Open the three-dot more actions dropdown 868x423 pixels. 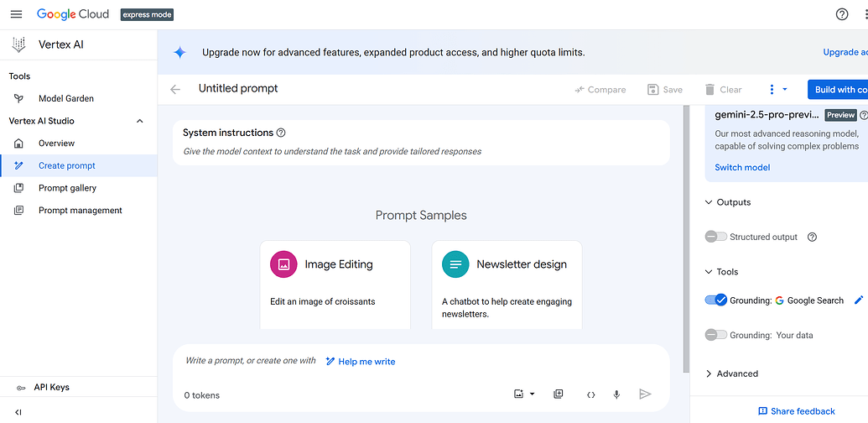pos(777,89)
